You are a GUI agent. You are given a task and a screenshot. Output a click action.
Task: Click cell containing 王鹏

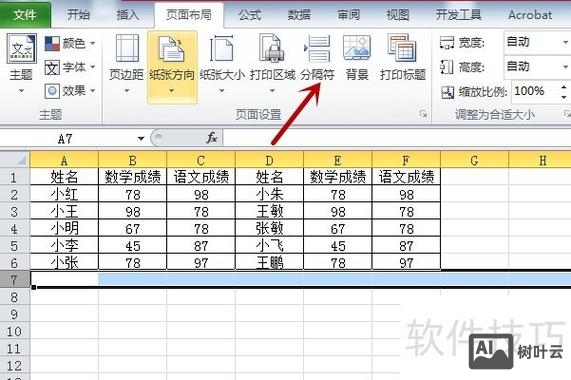click(x=269, y=262)
